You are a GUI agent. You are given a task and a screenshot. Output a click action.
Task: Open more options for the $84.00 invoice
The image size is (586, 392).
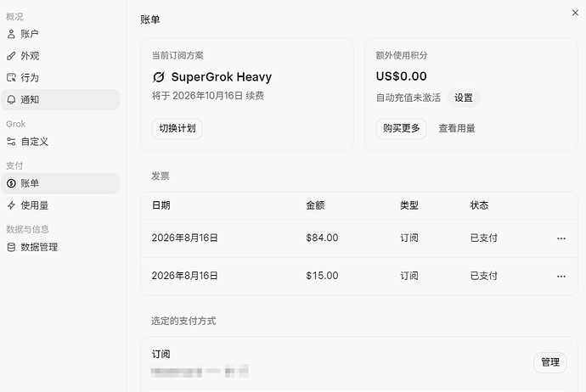[561, 238]
